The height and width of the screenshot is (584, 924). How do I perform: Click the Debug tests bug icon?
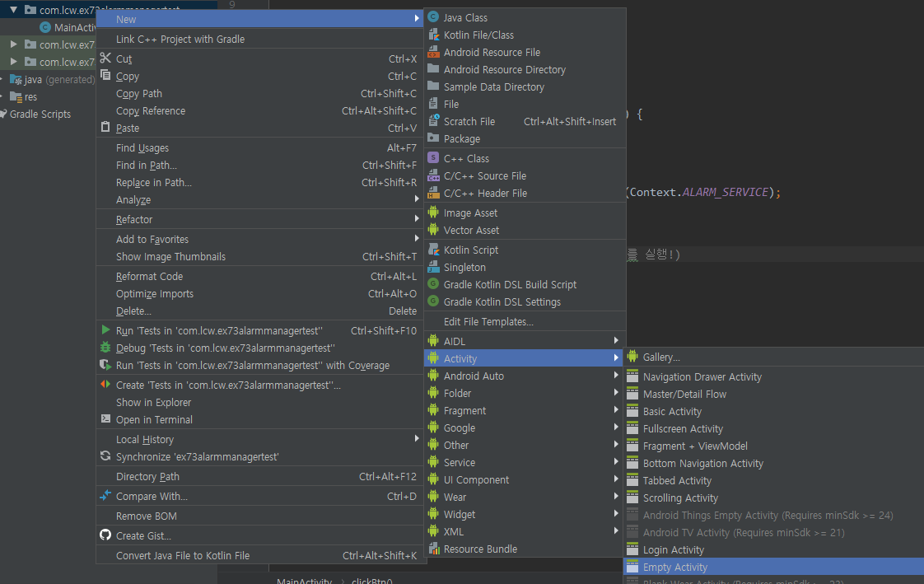105,347
